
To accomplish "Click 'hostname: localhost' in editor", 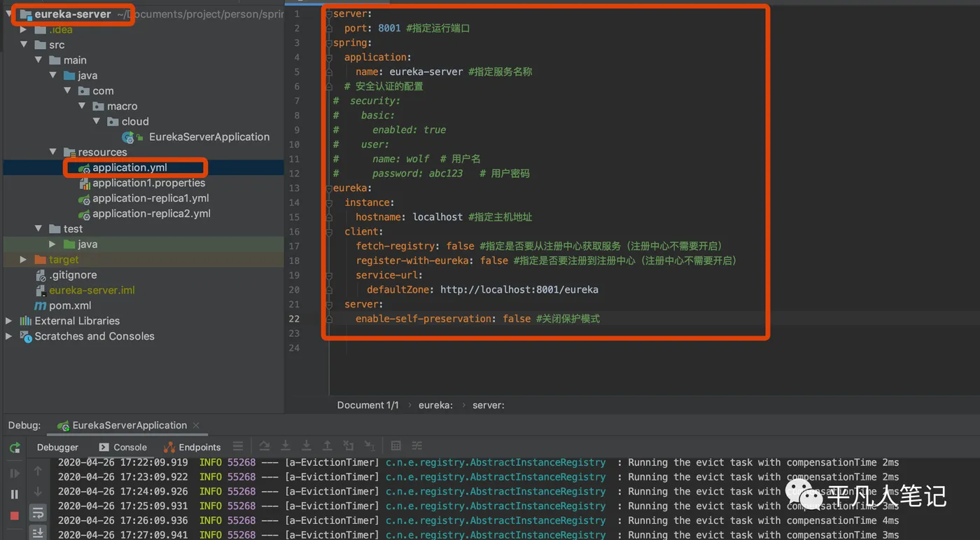I will pos(409,217).
